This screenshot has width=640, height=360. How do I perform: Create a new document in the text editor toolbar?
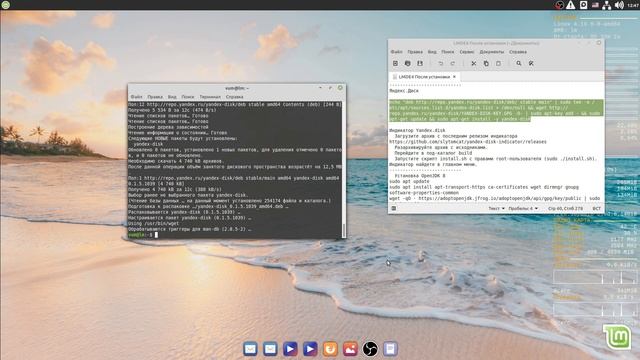coord(395,63)
